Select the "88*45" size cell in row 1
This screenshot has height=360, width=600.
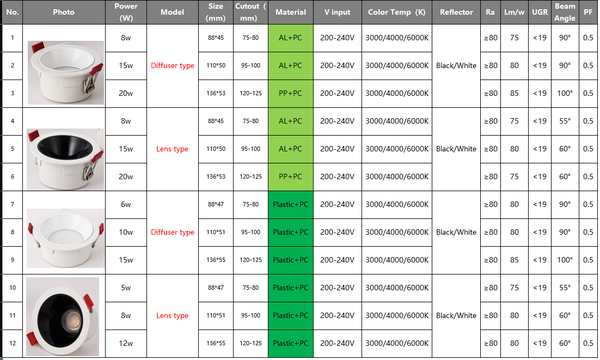click(216, 38)
